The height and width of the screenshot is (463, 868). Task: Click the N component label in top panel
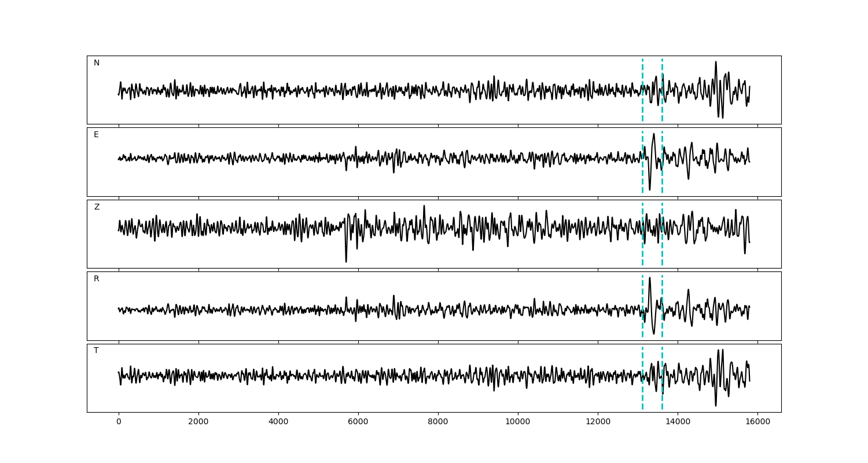(97, 63)
